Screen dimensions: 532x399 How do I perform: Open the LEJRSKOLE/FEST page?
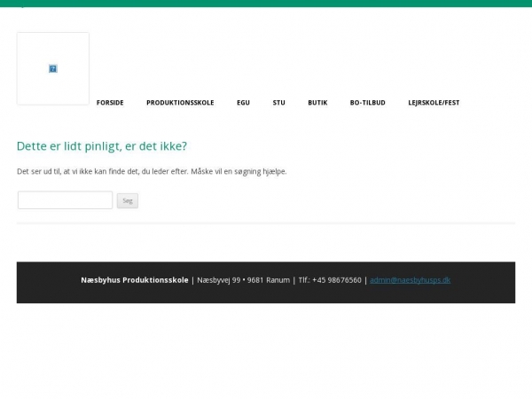click(x=434, y=103)
